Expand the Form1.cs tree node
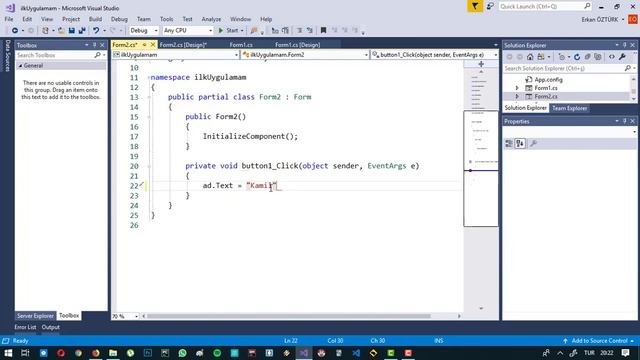Image resolution: width=640 pixels, height=360 pixels. (x=517, y=88)
